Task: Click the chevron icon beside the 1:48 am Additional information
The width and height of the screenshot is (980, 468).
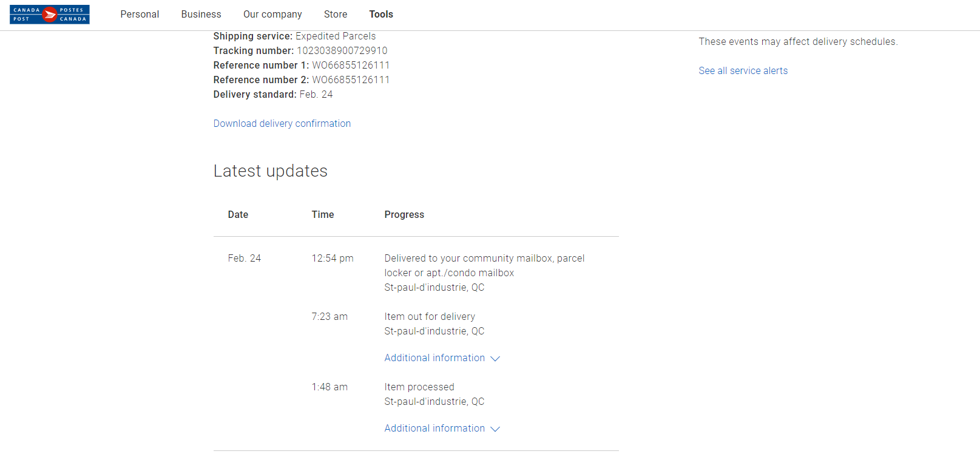Action: tap(495, 429)
